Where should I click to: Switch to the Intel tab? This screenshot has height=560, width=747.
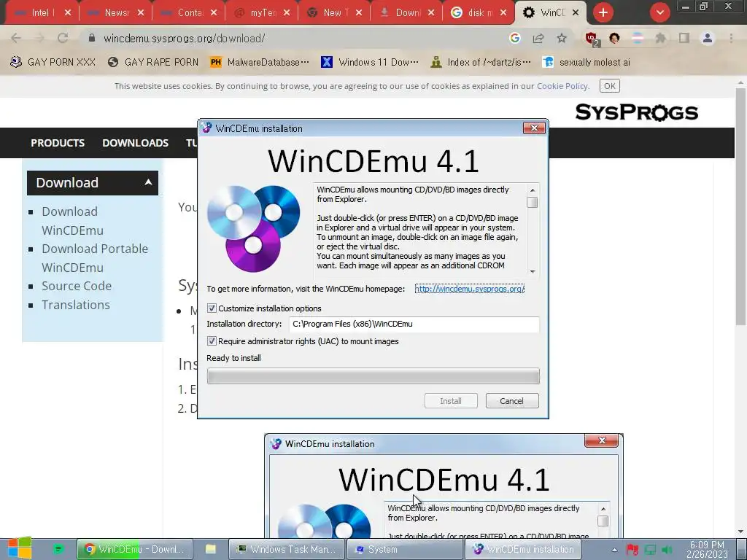tap(43, 13)
